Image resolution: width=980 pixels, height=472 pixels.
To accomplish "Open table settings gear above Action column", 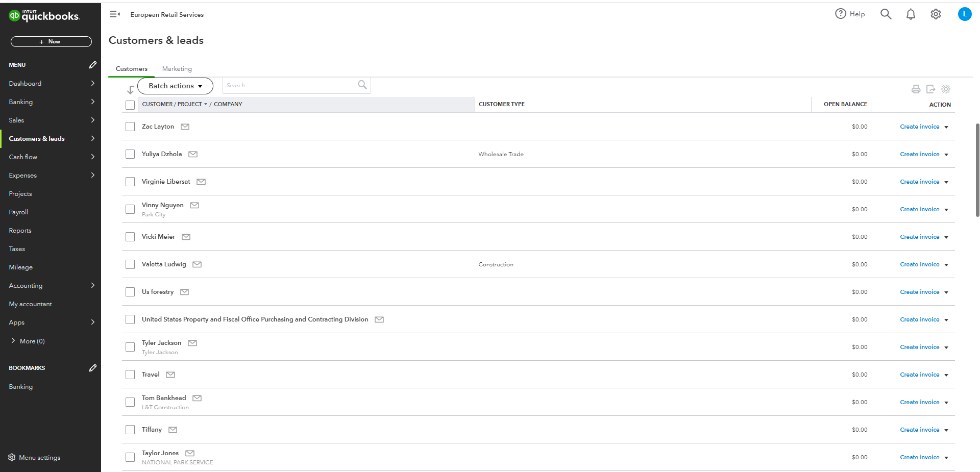I will point(946,89).
